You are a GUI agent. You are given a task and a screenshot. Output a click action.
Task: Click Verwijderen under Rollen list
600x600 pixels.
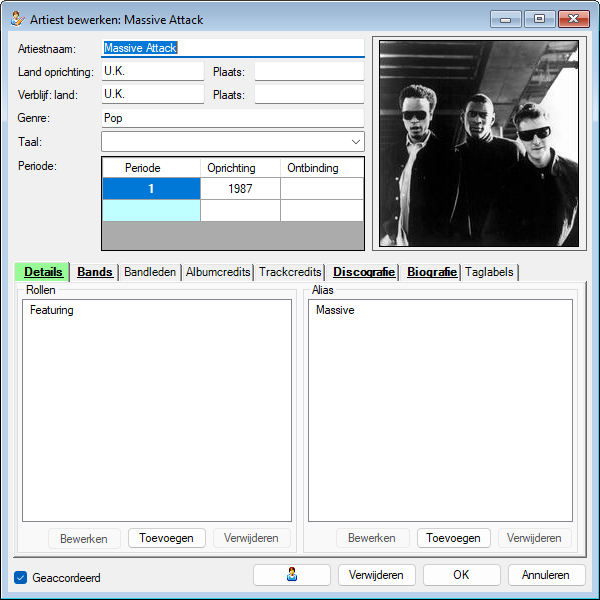(x=251, y=538)
